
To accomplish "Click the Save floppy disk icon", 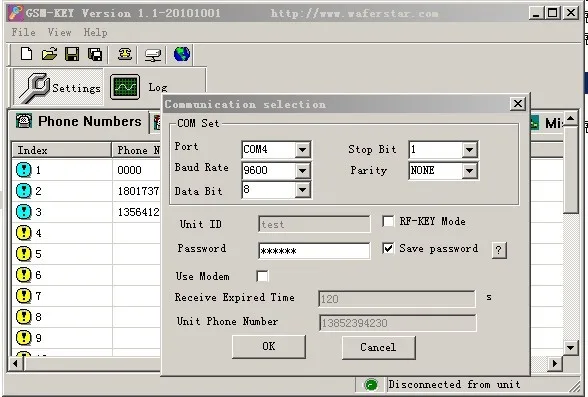I will (x=72, y=54).
